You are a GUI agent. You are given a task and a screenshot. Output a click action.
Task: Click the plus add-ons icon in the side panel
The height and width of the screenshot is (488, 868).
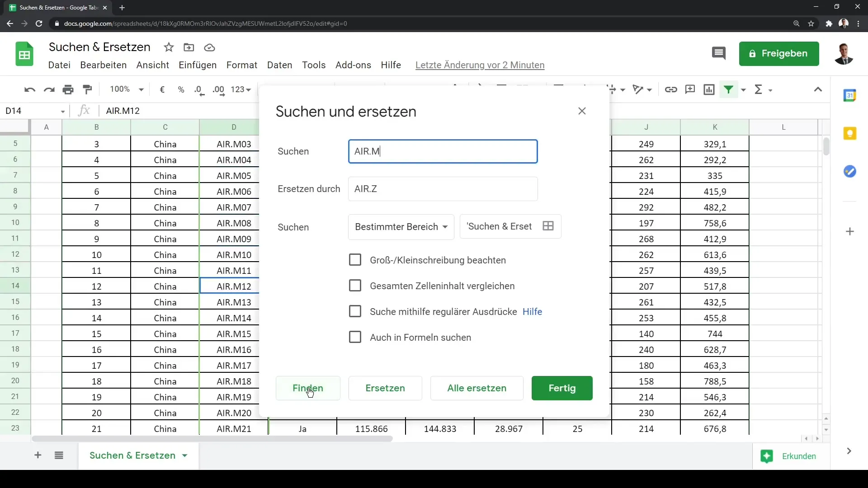[850, 231]
